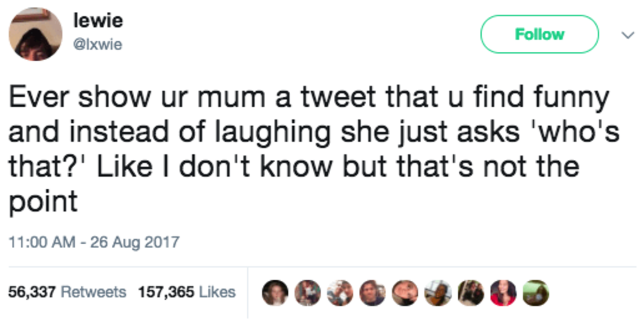
Task: Open liker avatar with red top
Action: (503, 292)
